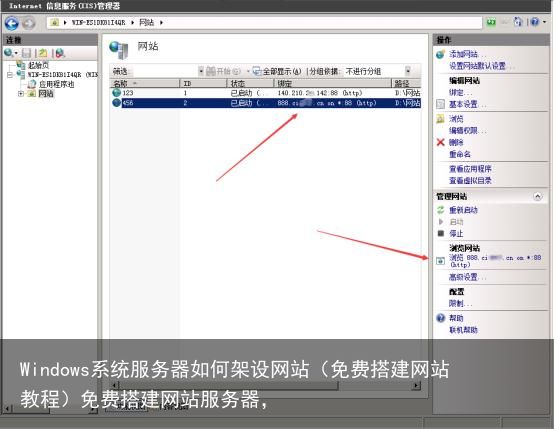Click the Browse folder icon in Actions pane

point(440,119)
